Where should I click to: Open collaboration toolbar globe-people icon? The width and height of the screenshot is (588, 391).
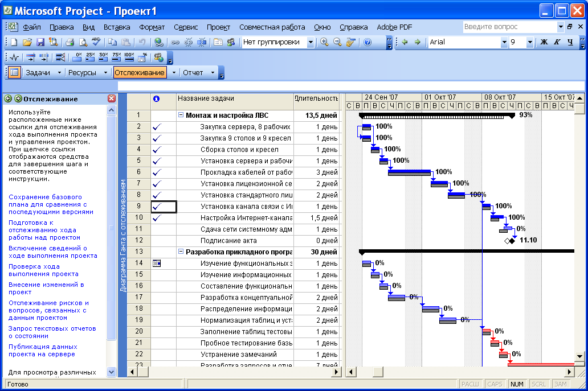tap(158, 57)
